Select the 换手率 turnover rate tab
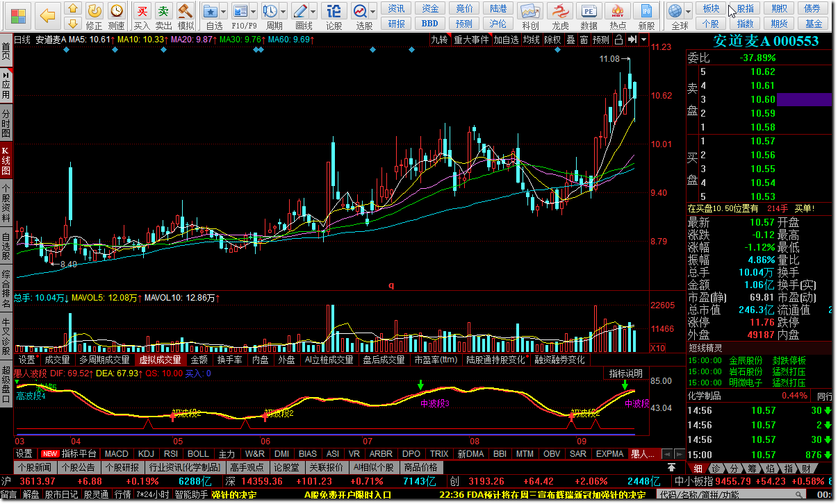838x504 pixels. tap(230, 360)
